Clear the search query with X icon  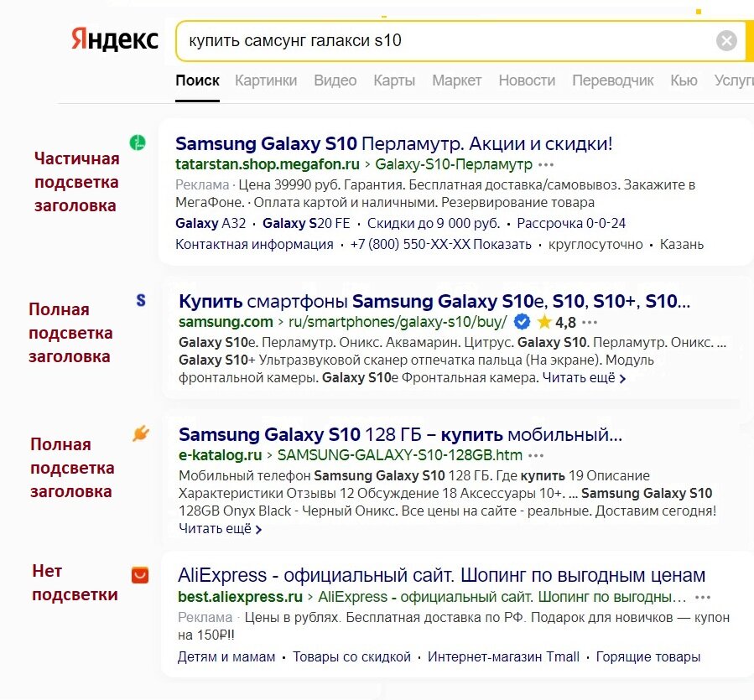726,41
